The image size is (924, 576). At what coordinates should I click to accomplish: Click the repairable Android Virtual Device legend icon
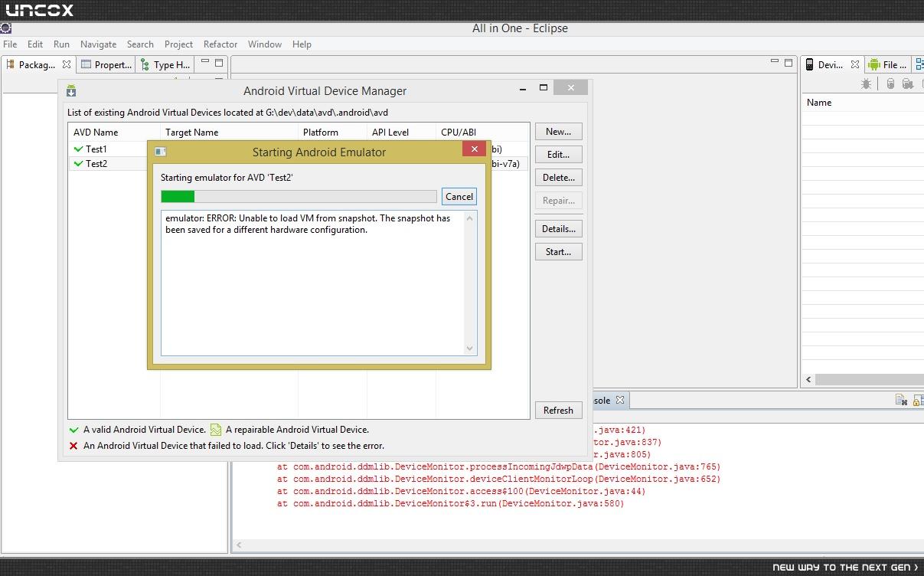click(x=216, y=430)
